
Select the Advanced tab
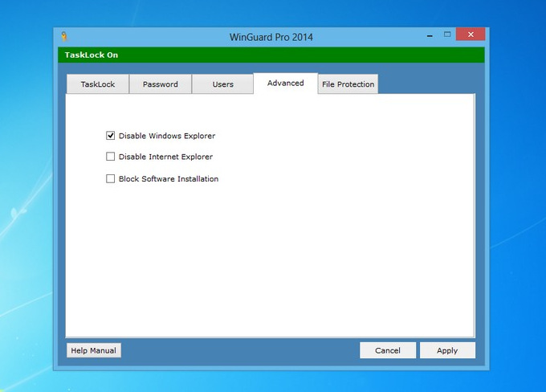click(286, 84)
